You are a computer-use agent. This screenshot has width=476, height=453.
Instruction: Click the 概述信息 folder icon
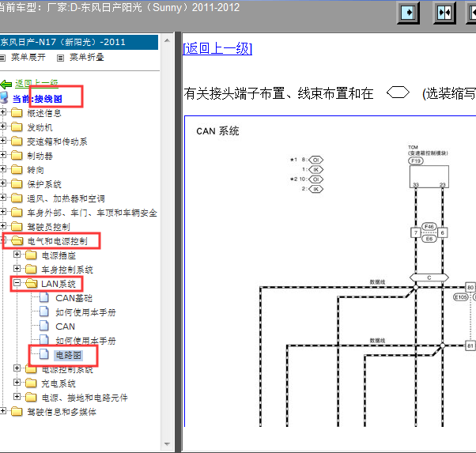click(17, 113)
